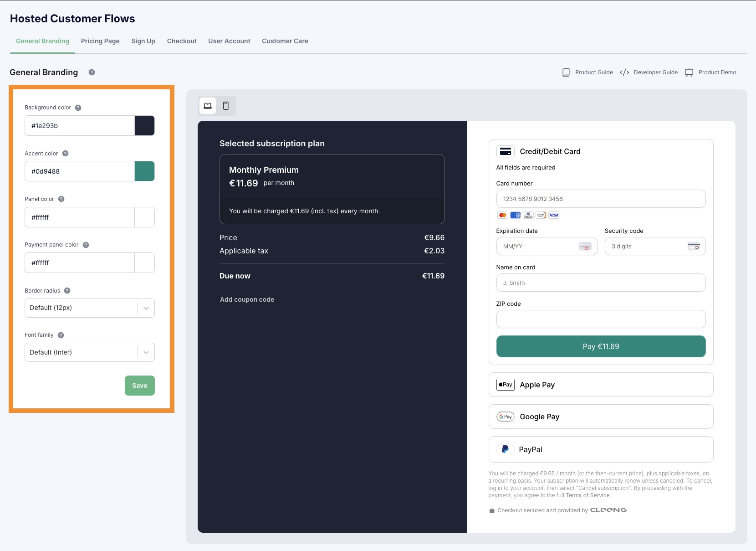756x551 pixels.
Task: Open the Product Demo link
Action: pos(710,72)
